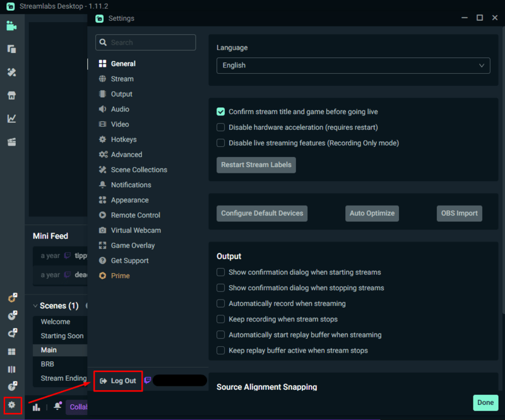This screenshot has height=420, width=505.
Task: Click the Collab button in bottom bar
Action: click(76, 407)
